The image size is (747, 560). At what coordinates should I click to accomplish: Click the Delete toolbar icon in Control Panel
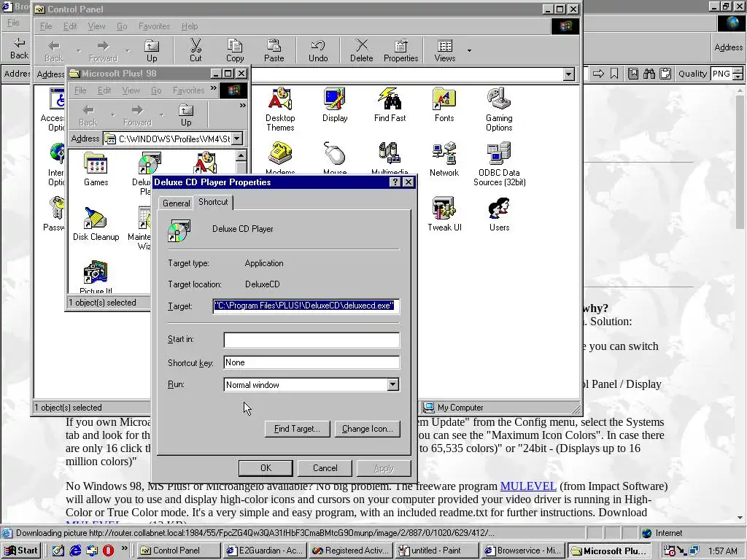361,50
